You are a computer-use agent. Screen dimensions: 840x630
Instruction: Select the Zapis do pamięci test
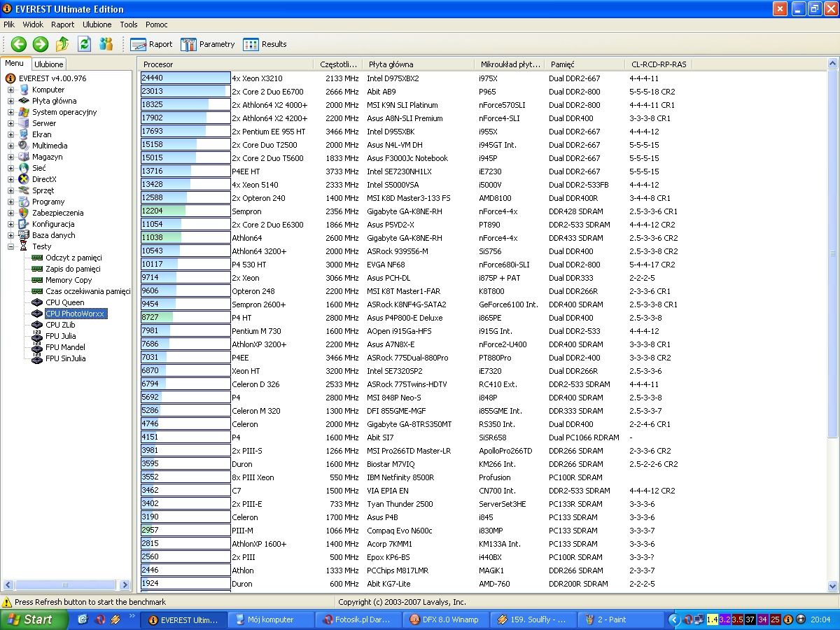[73, 269]
